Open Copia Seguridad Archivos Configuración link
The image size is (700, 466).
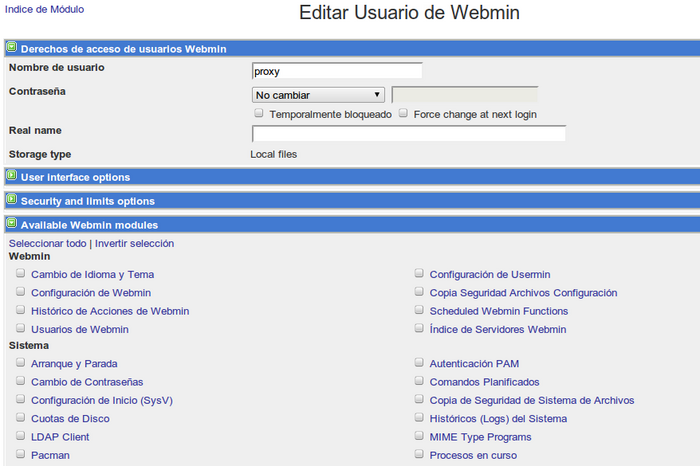[523, 293]
